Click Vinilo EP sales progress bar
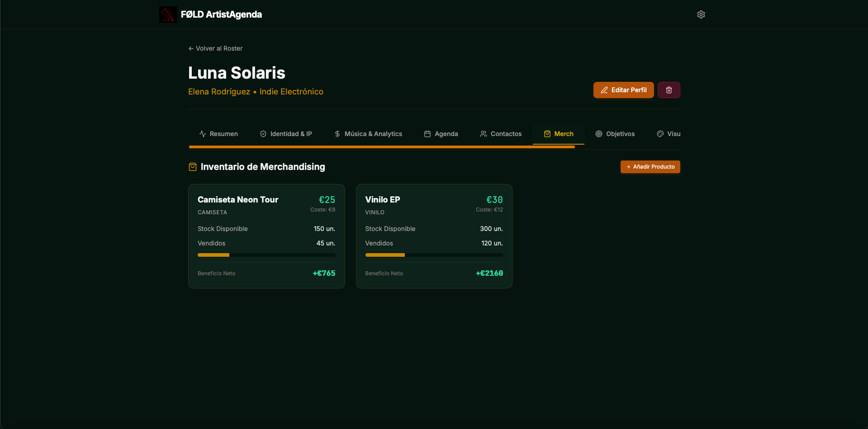This screenshot has width=868, height=429. (x=434, y=255)
